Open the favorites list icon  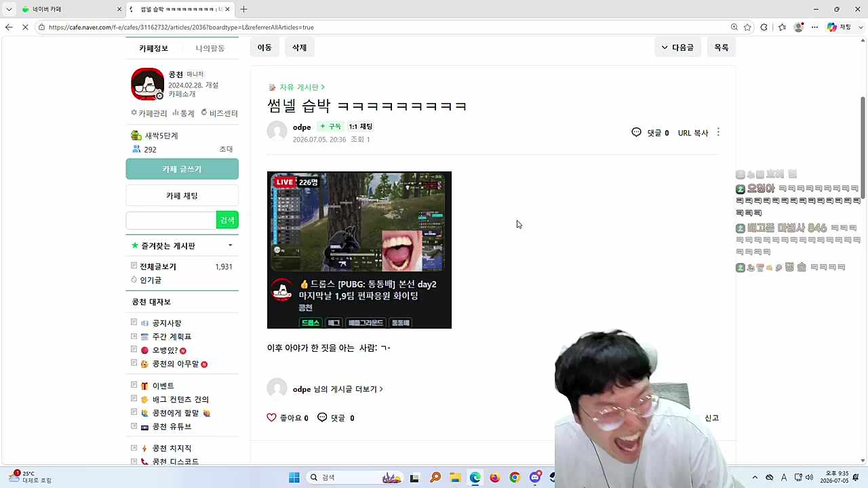782,27
